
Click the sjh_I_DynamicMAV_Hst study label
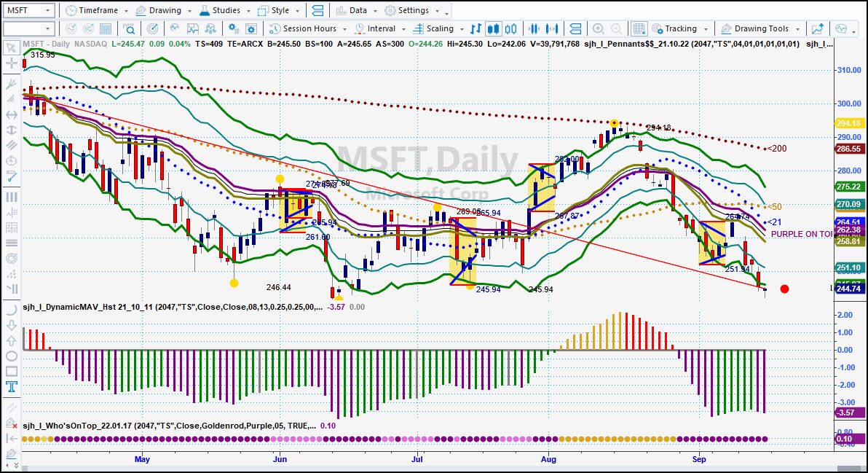(172, 307)
